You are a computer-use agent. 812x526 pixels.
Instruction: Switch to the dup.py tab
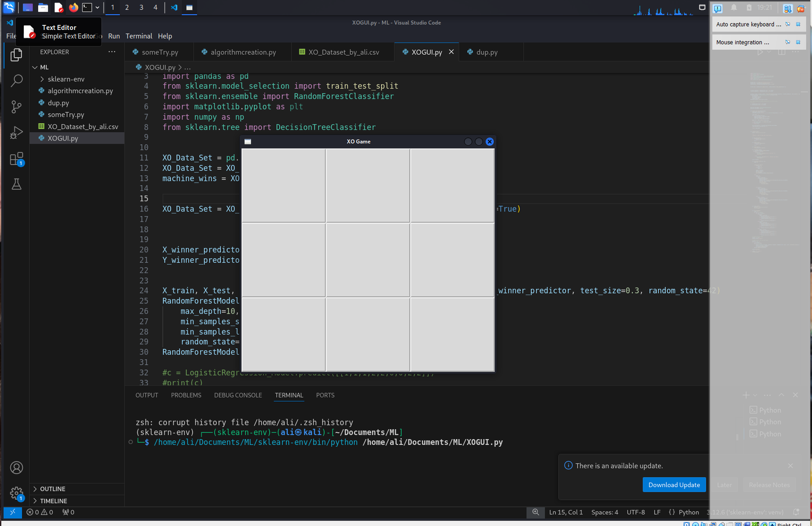486,52
